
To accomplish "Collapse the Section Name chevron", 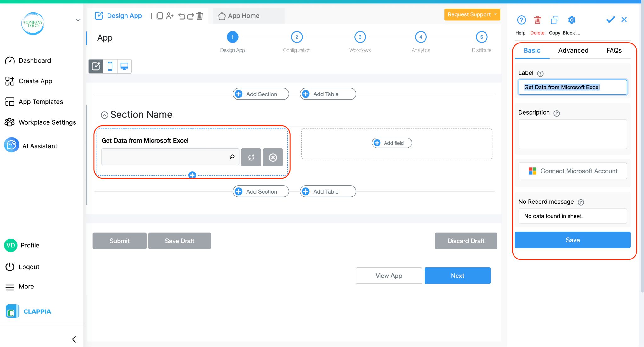I will (x=104, y=115).
